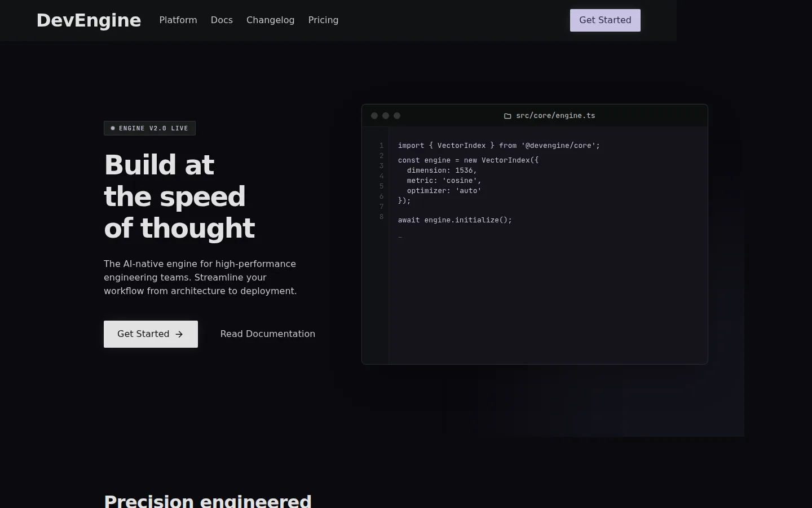Click the 'const engine = new VectorIndex' line

pos(468,160)
